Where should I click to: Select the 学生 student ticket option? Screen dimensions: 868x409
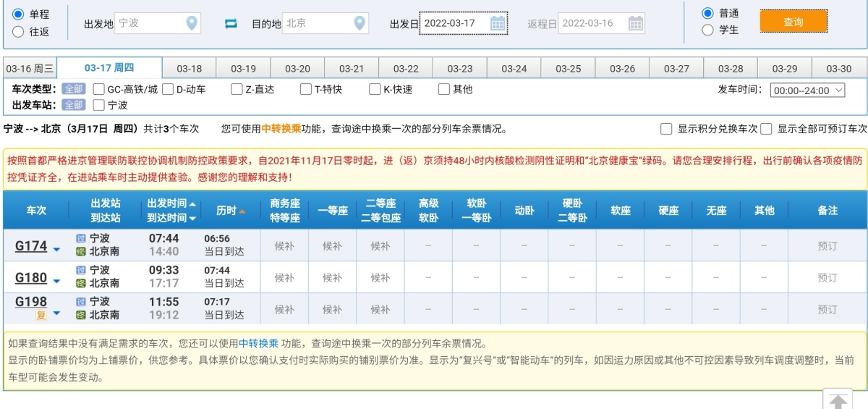tap(707, 30)
